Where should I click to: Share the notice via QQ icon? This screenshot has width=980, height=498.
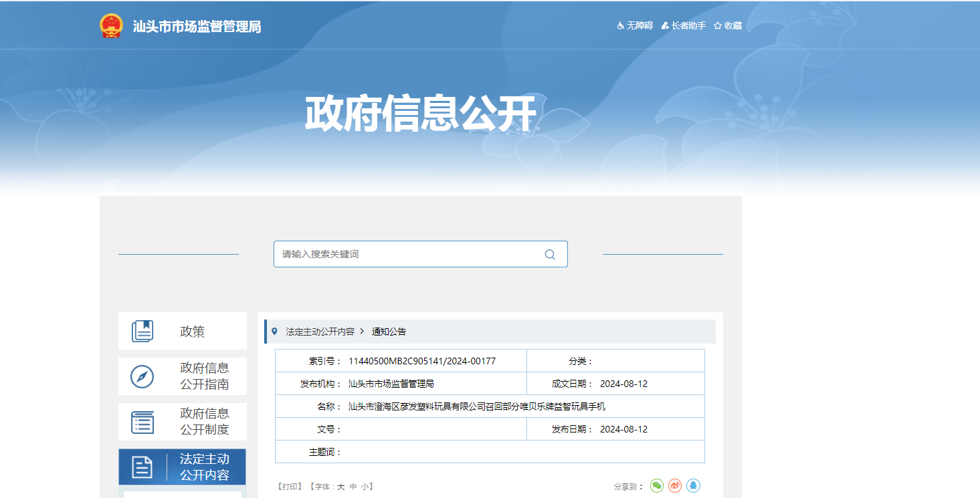point(694,486)
